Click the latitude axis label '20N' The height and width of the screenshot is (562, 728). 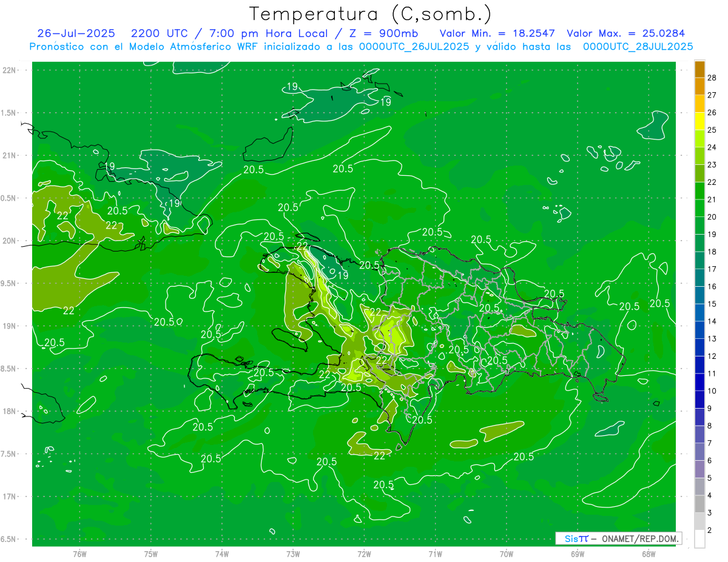coord(10,241)
